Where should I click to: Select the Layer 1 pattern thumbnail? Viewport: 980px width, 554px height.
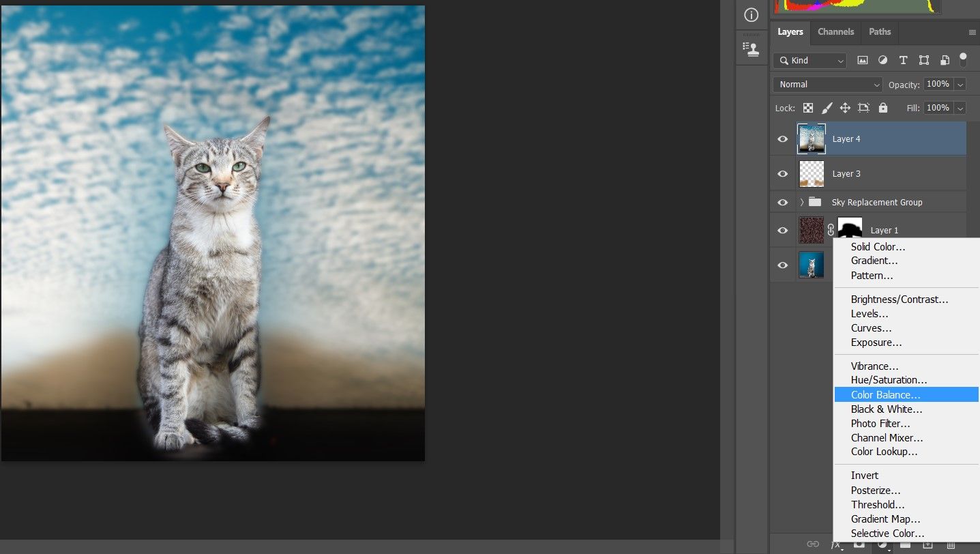[x=812, y=230]
